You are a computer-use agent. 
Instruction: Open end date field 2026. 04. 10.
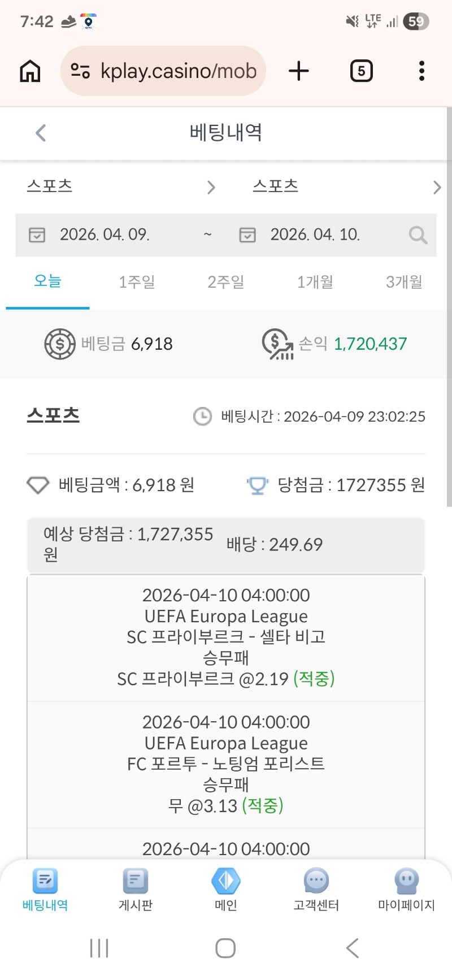315,235
